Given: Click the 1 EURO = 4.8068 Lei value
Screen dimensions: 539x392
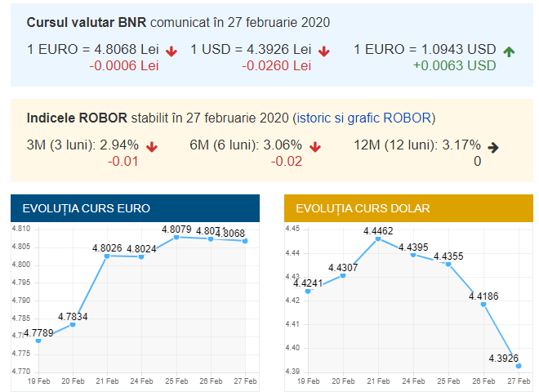Looking at the screenshot, I should pos(93,51).
